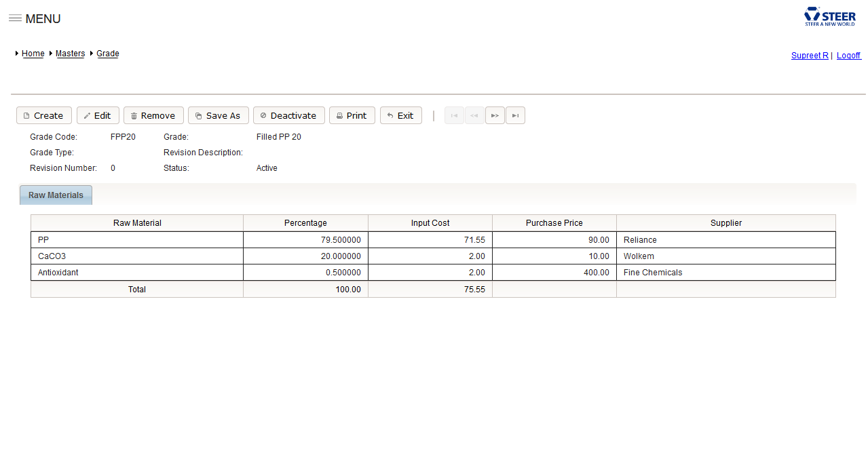Click the STEER logo
This screenshot has height=472, width=868.
coord(829,16)
